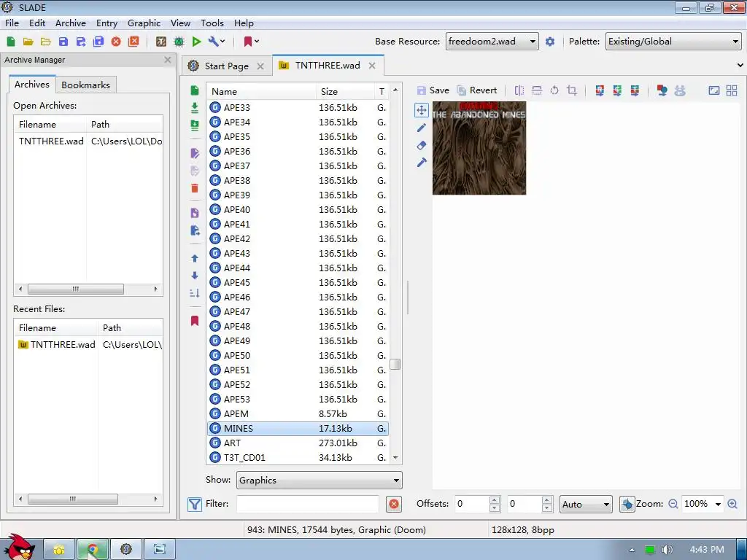The height and width of the screenshot is (560, 747).
Task: Open the Auto offset type dropdown
Action: pyautogui.click(x=586, y=504)
